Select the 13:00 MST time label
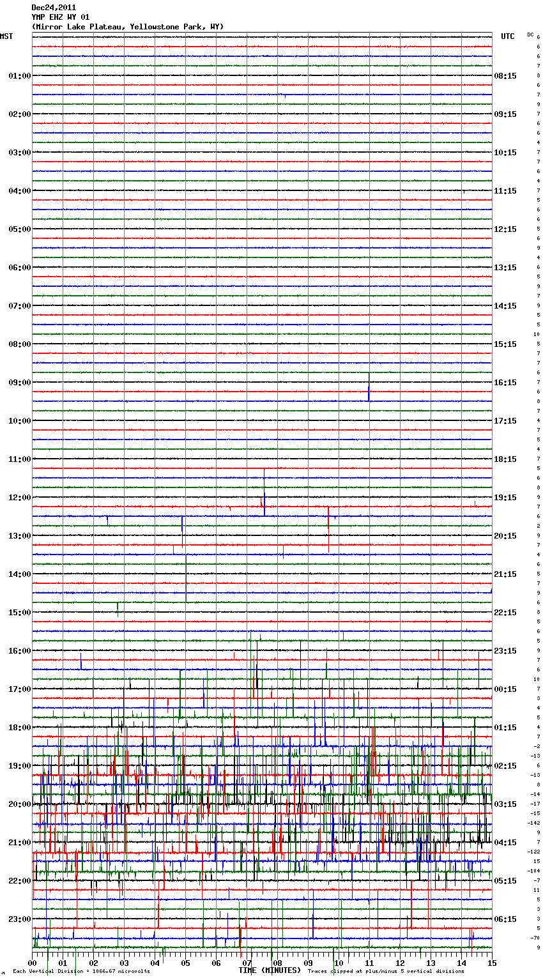Screen dimensions: 543x980 (19, 536)
